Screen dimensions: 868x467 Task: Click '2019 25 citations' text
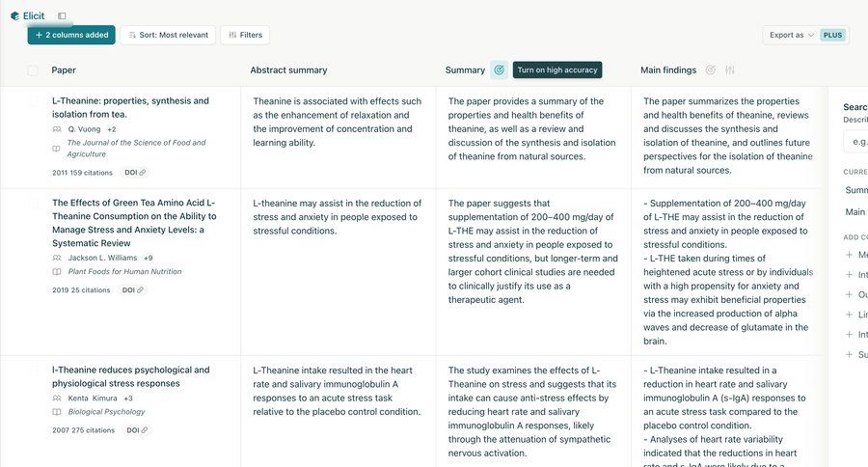pyautogui.click(x=81, y=289)
